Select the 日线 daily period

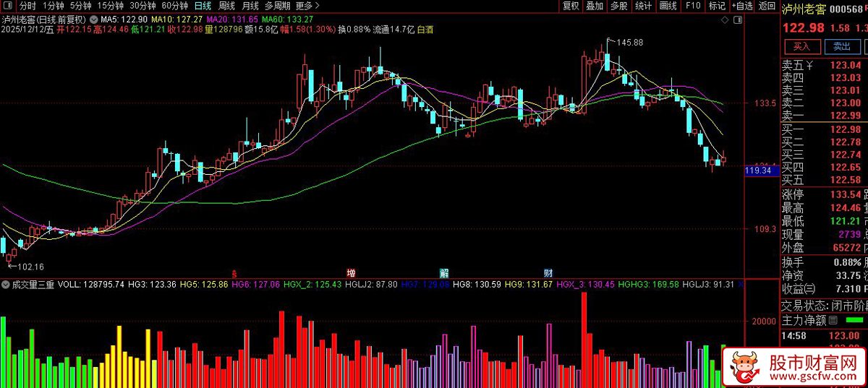pyautogui.click(x=203, y=6)
